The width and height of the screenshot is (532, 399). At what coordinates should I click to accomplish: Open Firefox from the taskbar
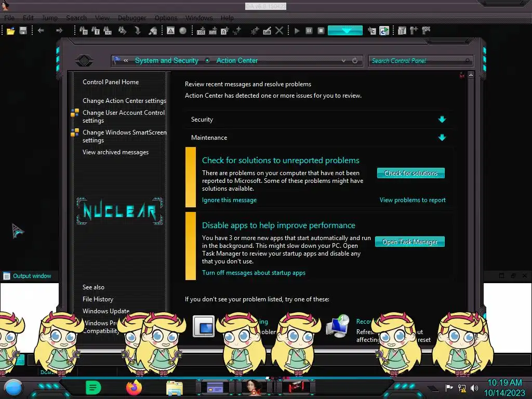click(134, 388)
